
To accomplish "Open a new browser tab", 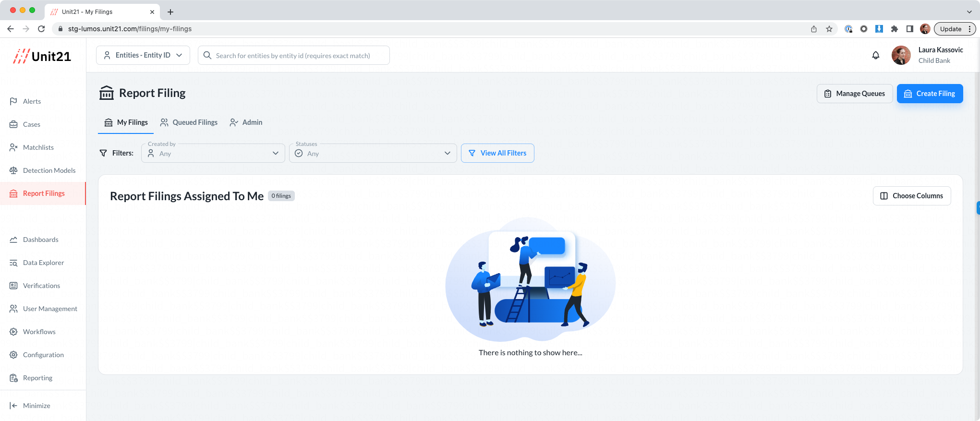I will click(x=170, y=12).
